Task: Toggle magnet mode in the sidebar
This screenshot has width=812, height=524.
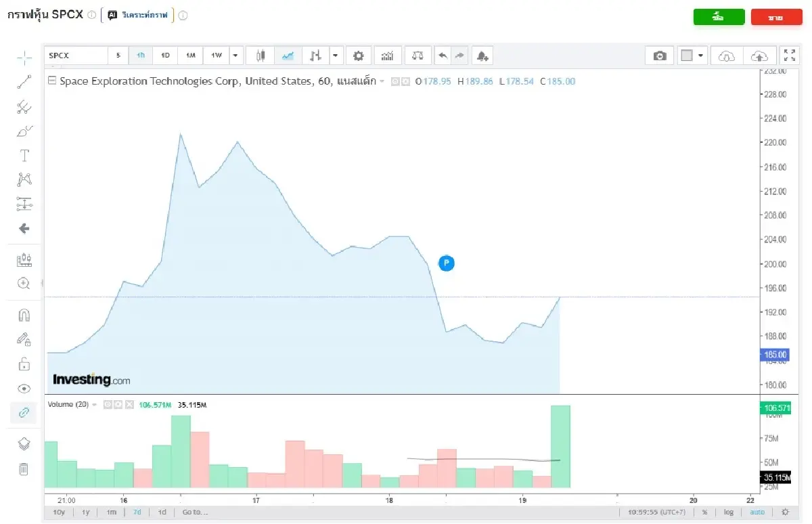Action: (x=24, y=315)
